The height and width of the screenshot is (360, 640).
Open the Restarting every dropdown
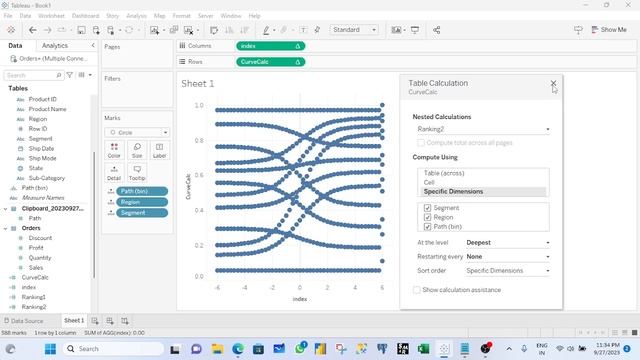click(x=507, y=257)
